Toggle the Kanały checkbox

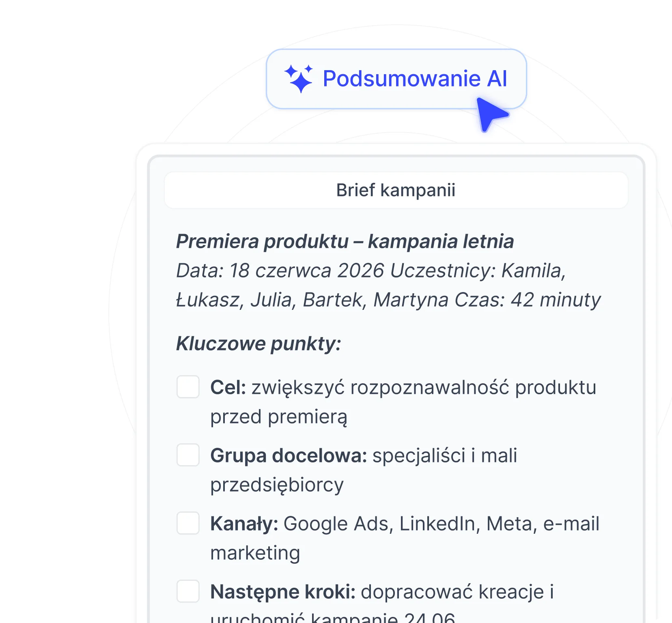pyautogui.click(x=188, y=523)
